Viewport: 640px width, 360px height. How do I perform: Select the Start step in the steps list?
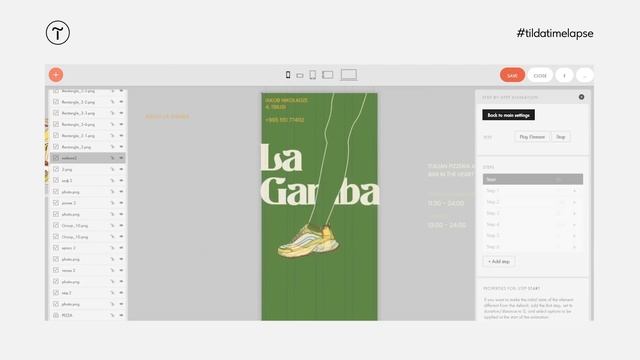point(533,179)
